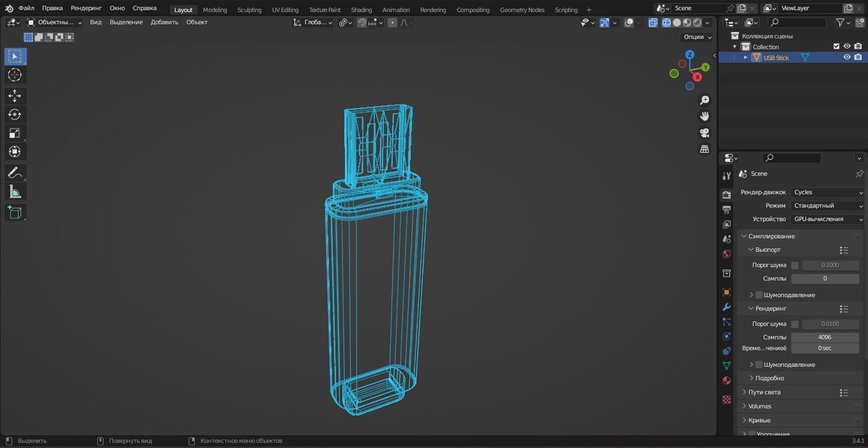Screen dimensions: 868x448
Task: Disable USB Stick in renders camera icon
Action: pyautogui.click(x=858, y=58)
